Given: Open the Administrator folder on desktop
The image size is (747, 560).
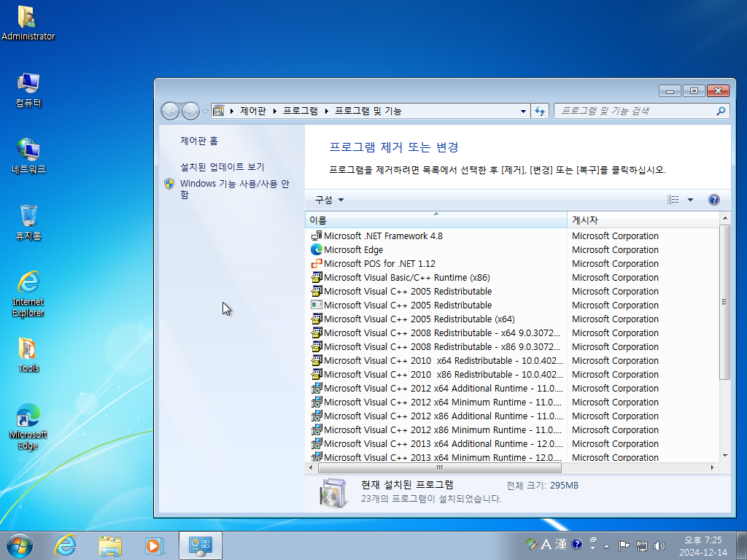Looking at the screenshot, I should [x=28, y=23].
